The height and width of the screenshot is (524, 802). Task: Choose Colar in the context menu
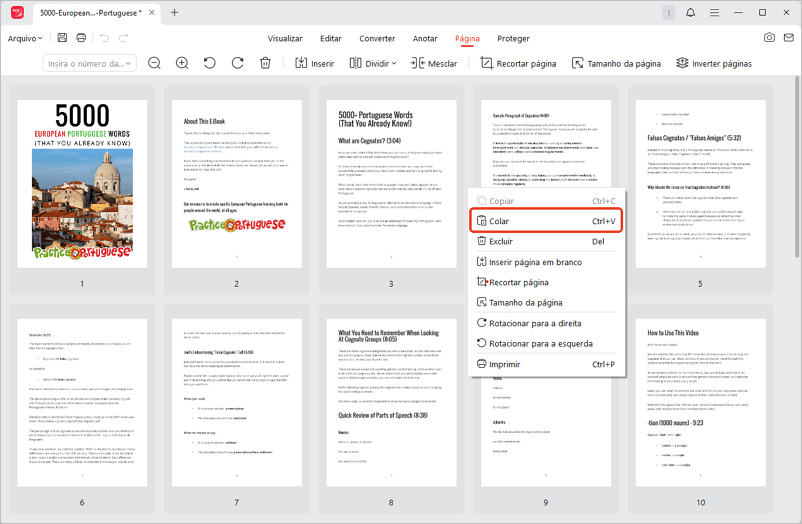tap(546, 221)
